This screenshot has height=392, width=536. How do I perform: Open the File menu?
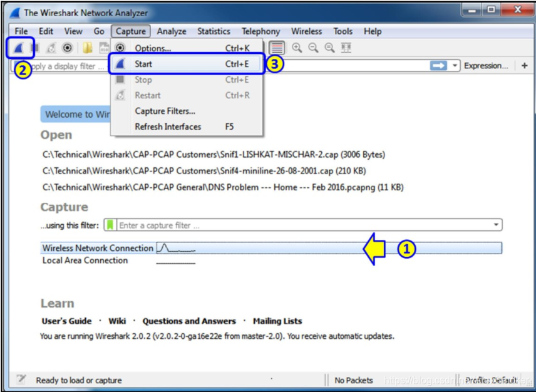[21, 31]
